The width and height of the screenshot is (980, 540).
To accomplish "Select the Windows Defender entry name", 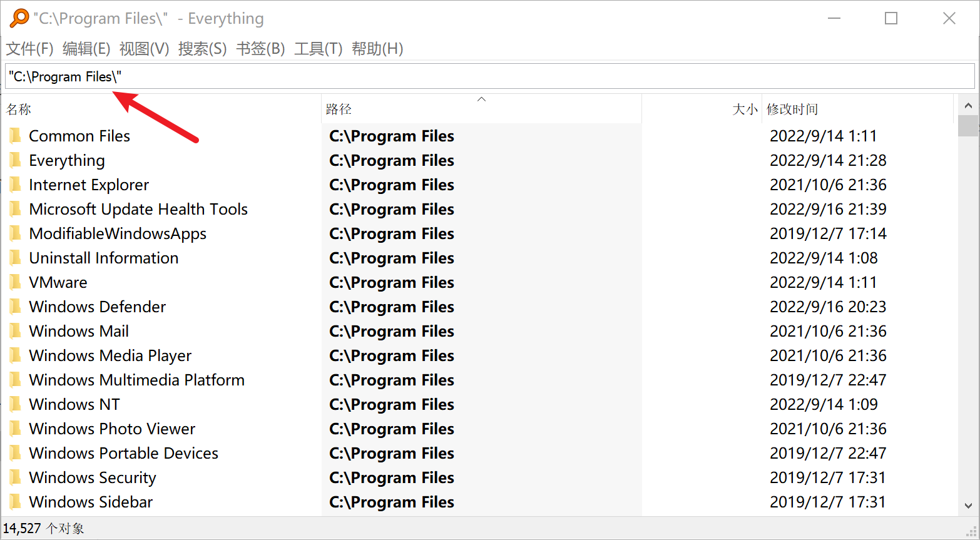I will click(98, 307).
